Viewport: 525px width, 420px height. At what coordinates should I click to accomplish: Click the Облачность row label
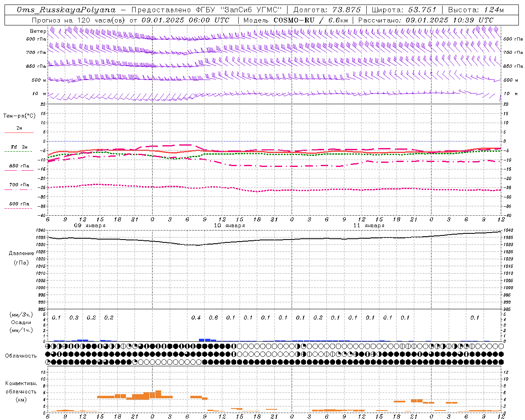pyautogui.click(x=21, y=356)
